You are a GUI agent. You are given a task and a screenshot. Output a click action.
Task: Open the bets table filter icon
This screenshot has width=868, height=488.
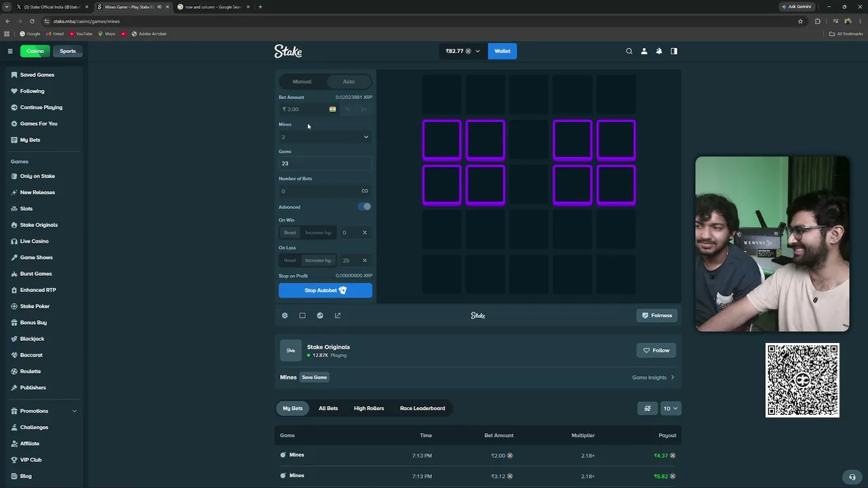pos(648,408)
